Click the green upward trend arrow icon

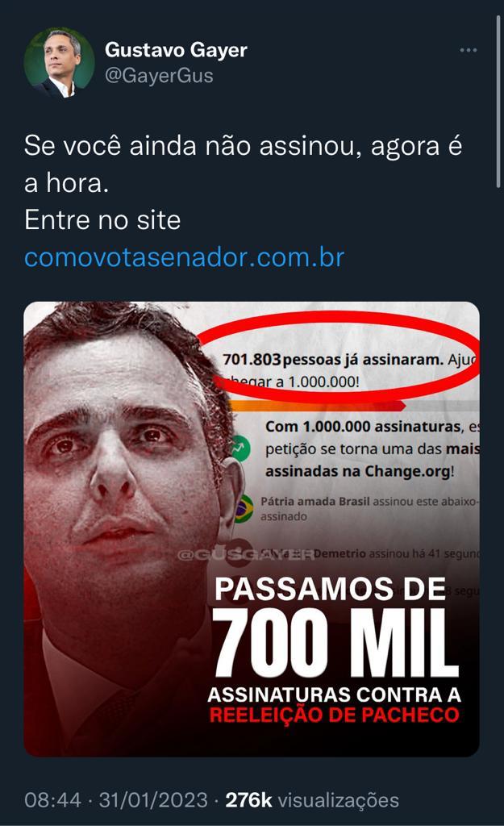click(x=240, y=448)
